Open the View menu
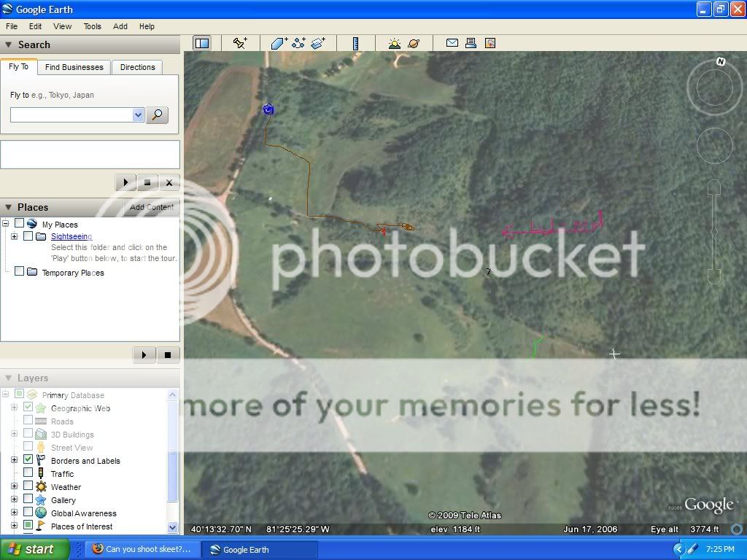 [x=63, y=27]
